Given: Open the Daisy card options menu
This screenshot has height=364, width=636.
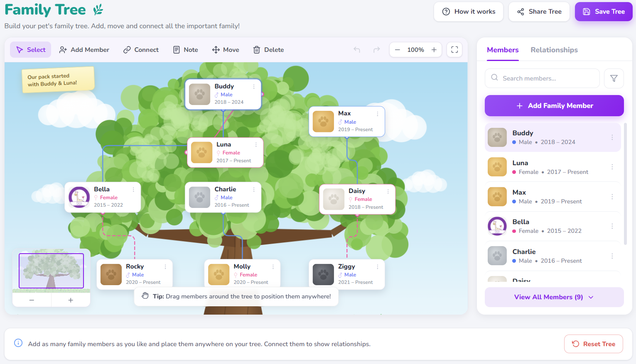Looking at the screenshot, I should point(388,191).
